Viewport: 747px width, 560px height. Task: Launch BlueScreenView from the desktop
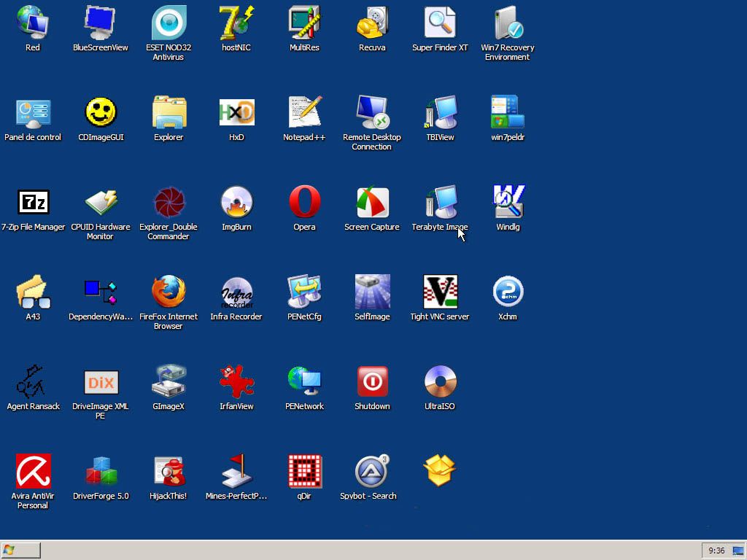pos(100,23)
